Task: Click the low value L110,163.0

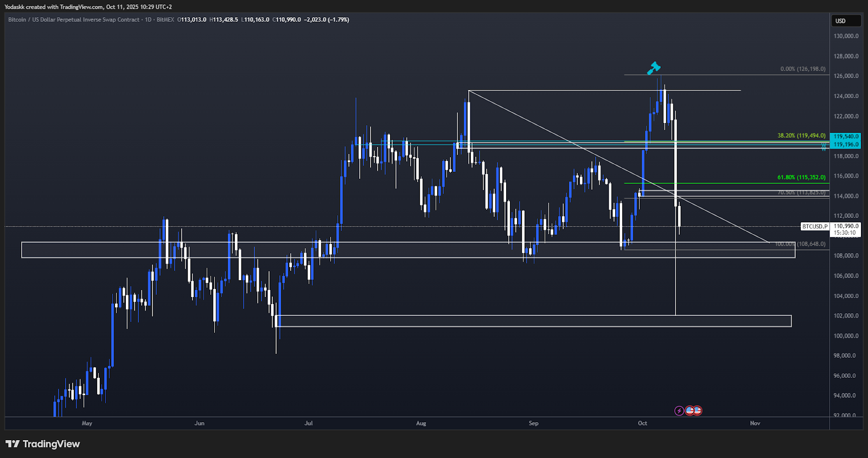Action: point(255,20)
